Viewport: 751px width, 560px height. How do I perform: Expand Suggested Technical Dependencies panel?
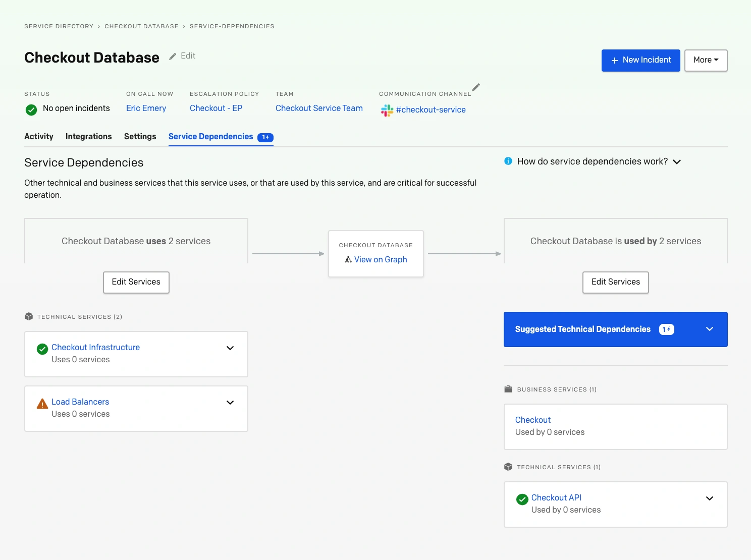point(709,329)
